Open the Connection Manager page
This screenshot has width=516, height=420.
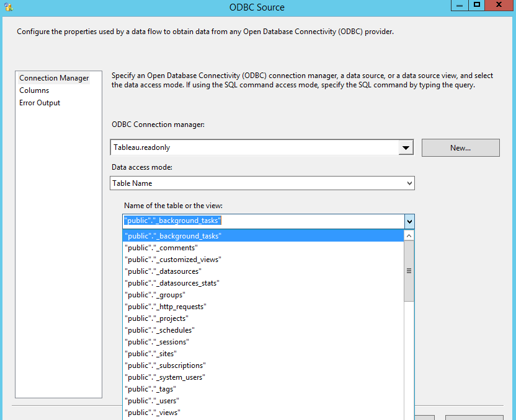[x=54, y=78]
